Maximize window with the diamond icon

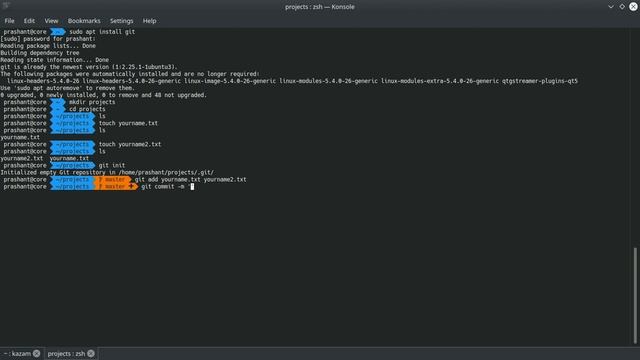click(622, 7)
